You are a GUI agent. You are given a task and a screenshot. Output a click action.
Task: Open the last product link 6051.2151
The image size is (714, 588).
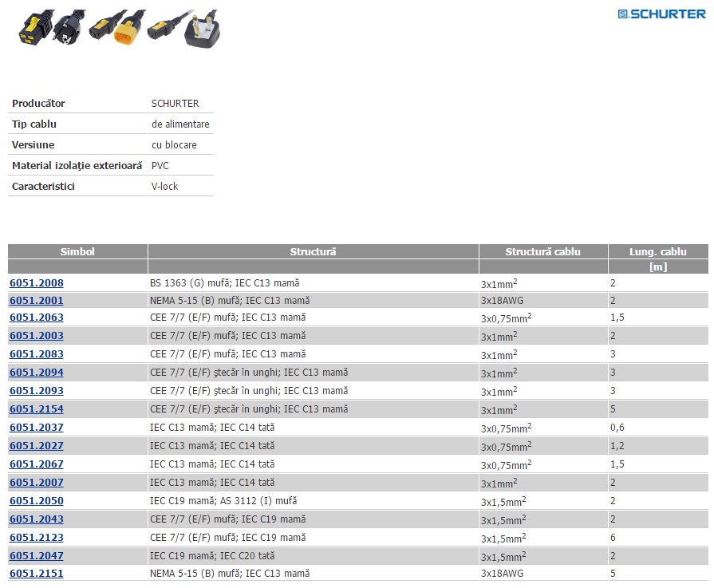[37, 574]
